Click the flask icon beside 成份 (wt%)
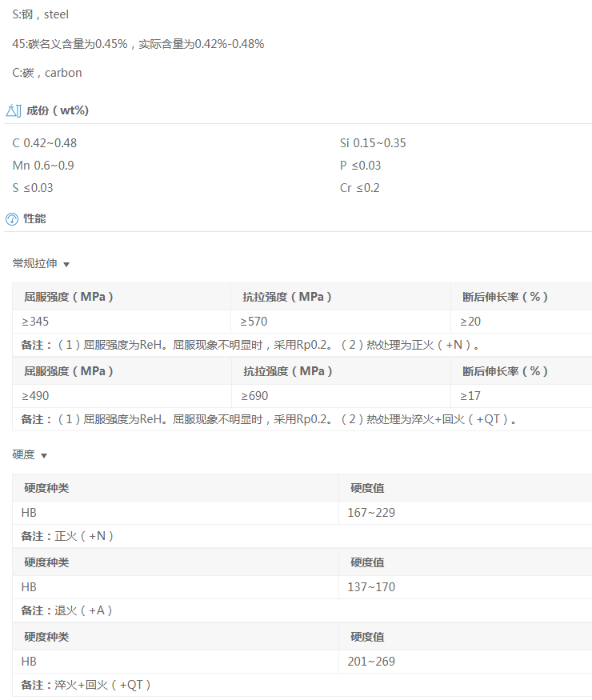The image size is (592, 700). coord(13,110)
